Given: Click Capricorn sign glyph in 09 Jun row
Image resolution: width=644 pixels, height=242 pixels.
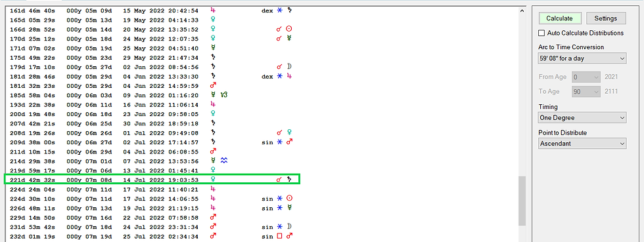Looking at the screenshot, I should [x=224, y=95].
